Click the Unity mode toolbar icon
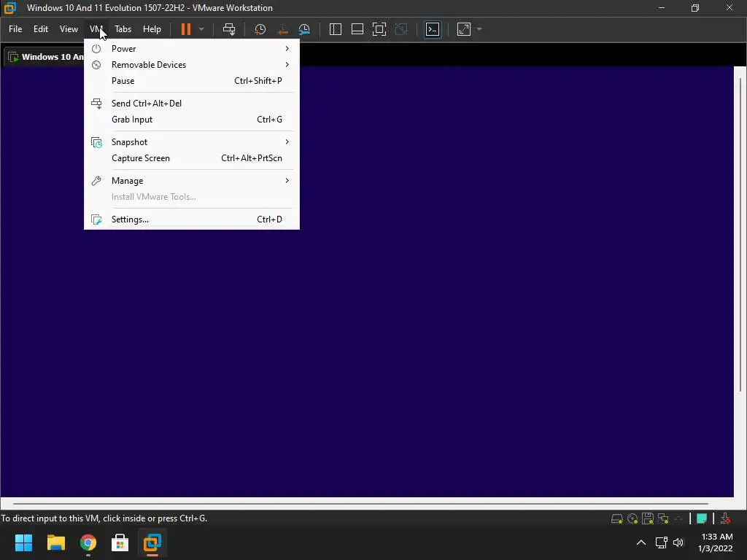Image resolution: width=747 pixels, height=560 pixels. click(402, 29)
